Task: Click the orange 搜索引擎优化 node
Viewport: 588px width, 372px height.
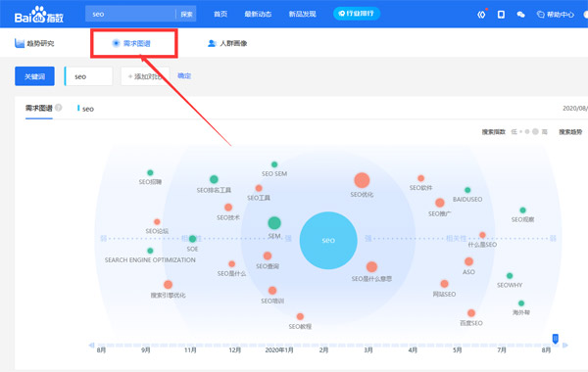Action: [168, 285]
